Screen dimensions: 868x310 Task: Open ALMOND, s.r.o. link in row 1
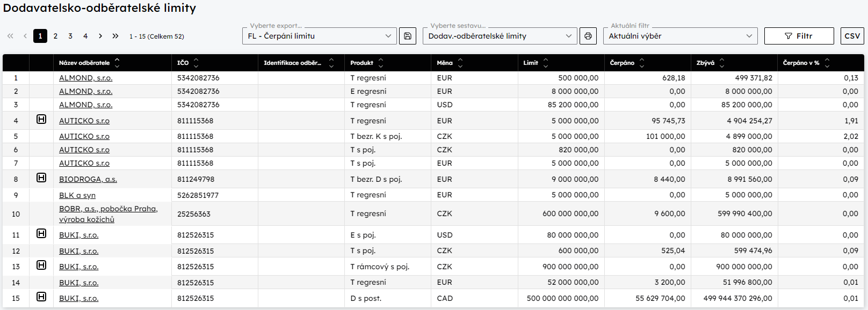(x=86, y=78)
